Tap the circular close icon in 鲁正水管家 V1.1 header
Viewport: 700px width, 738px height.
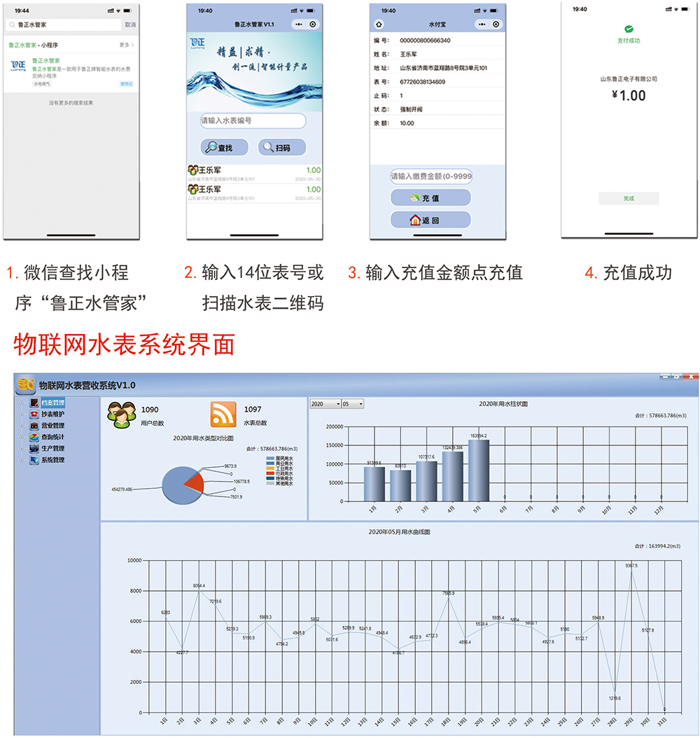click(313, 25)
